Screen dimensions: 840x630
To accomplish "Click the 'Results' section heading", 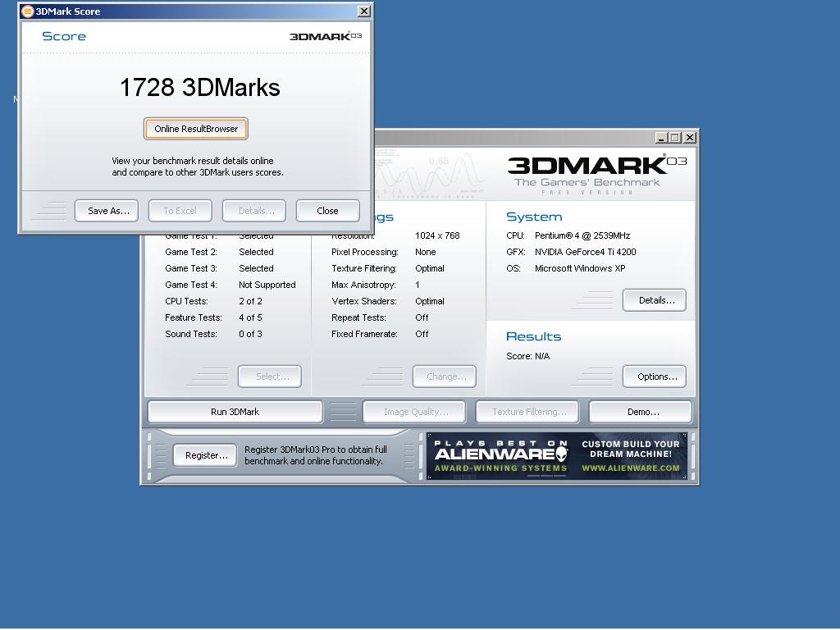I will tap(533, 337).
